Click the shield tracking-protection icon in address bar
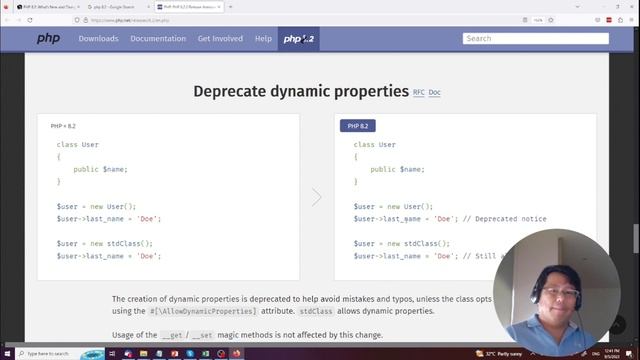This screenshot has width=640, height=360. click(x=77, y=20)
